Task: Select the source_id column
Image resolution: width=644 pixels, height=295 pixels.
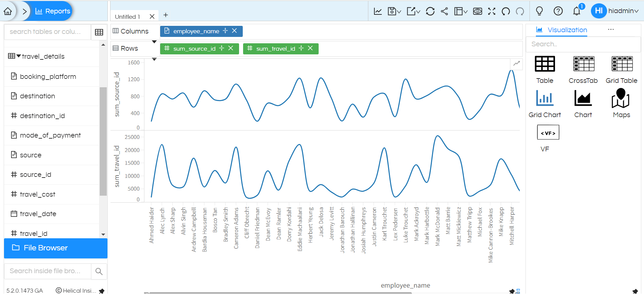Action: coord(35,175)
